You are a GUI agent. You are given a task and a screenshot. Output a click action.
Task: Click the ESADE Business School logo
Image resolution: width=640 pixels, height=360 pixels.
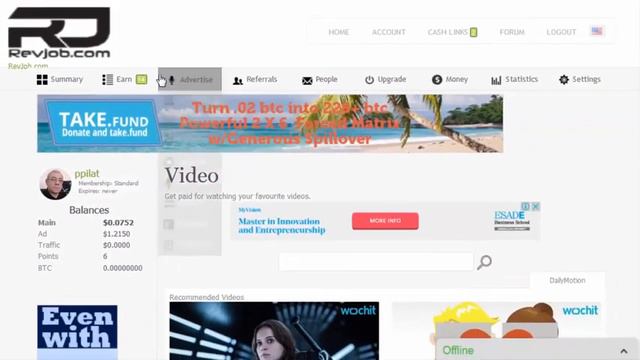[x=512, y=221]
